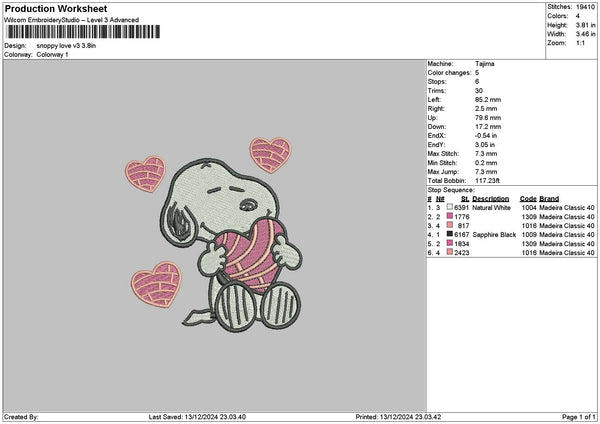Click the "Stops:" label
This screenshot has height=424, width=600.
[x=437, y=82]
